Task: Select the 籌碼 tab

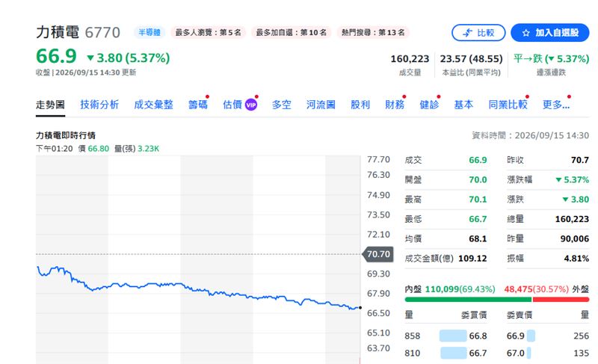Action: click(x=198, y=105)
